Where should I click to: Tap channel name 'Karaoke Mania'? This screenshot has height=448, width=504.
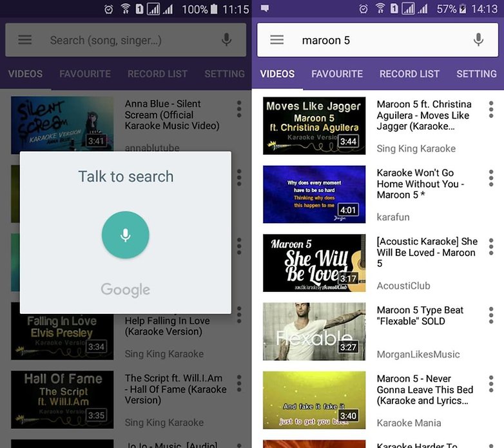tap(409, 423)
